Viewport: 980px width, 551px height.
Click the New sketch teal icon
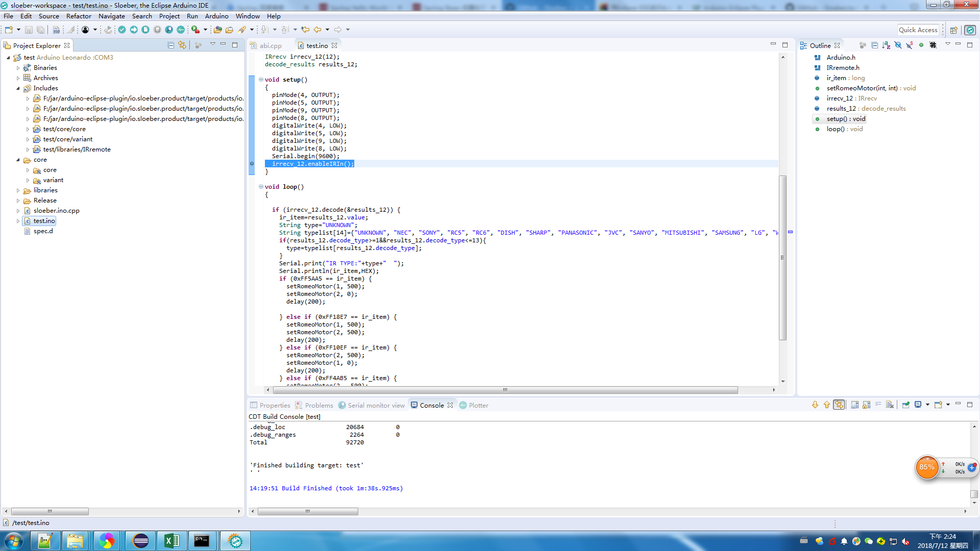(145, 30)
